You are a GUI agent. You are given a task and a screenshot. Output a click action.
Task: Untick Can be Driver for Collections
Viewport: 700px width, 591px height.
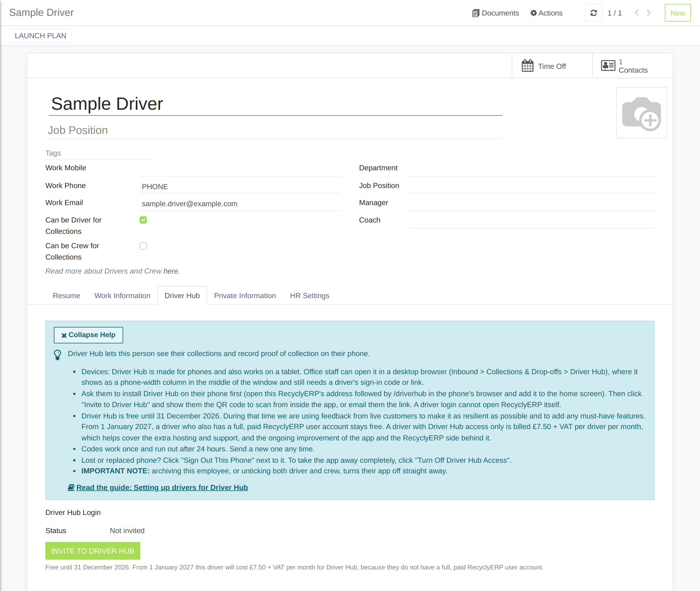tap(143, 220)
